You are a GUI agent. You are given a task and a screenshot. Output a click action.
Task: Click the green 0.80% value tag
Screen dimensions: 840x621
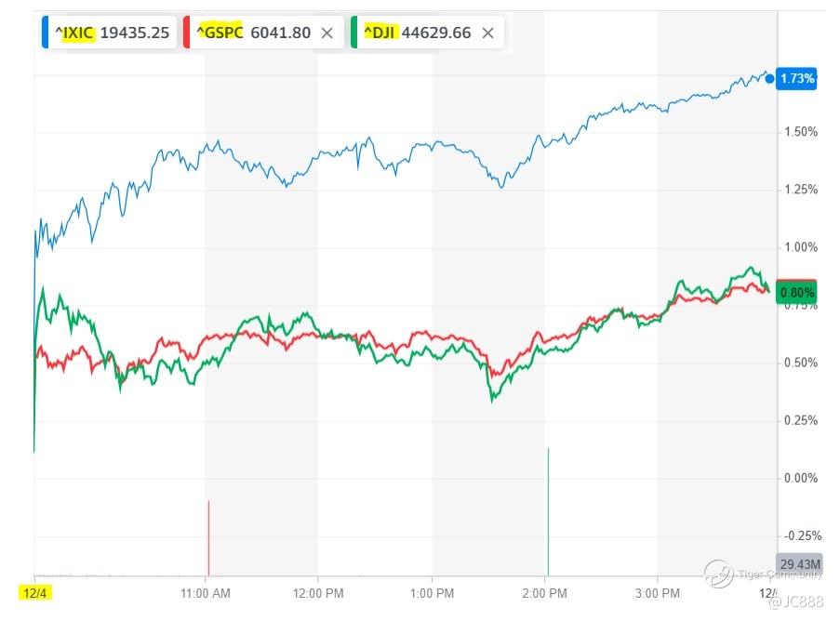pos(796,293)
